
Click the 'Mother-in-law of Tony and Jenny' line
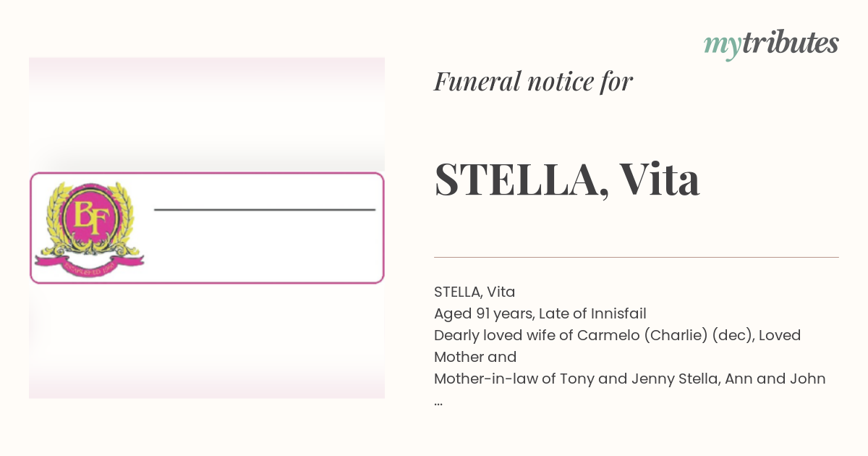(630, 379)
